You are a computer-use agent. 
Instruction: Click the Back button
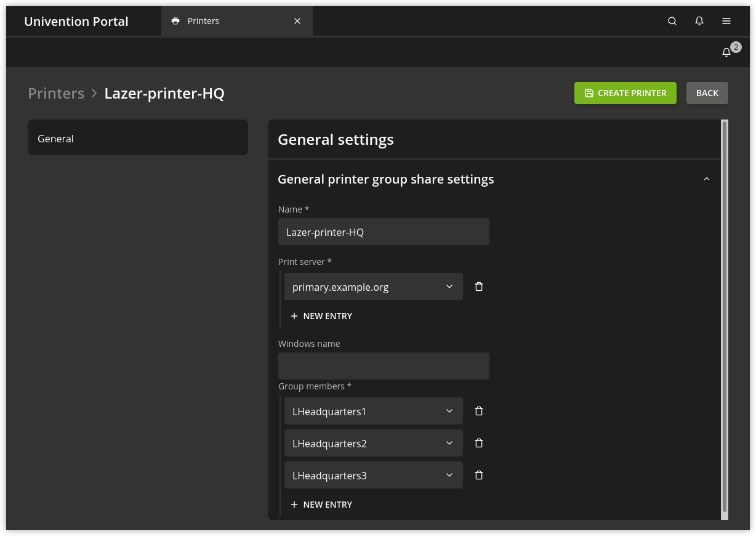(x=707, y=93)
